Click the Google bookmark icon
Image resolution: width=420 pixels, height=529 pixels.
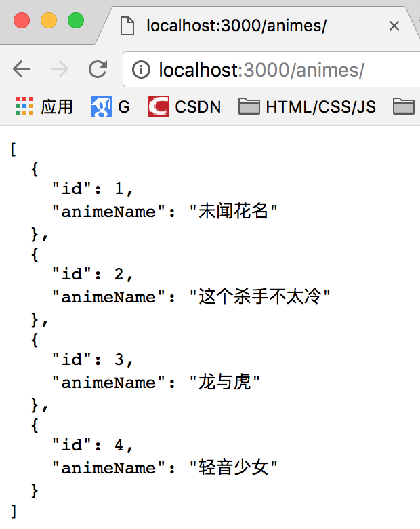(101, 106)
